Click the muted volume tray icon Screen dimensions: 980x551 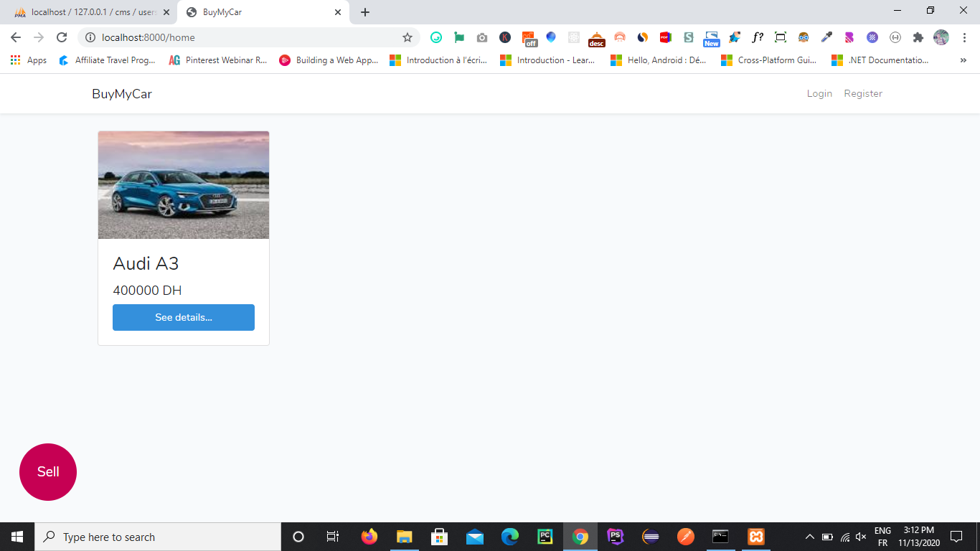tap(861, 537)
